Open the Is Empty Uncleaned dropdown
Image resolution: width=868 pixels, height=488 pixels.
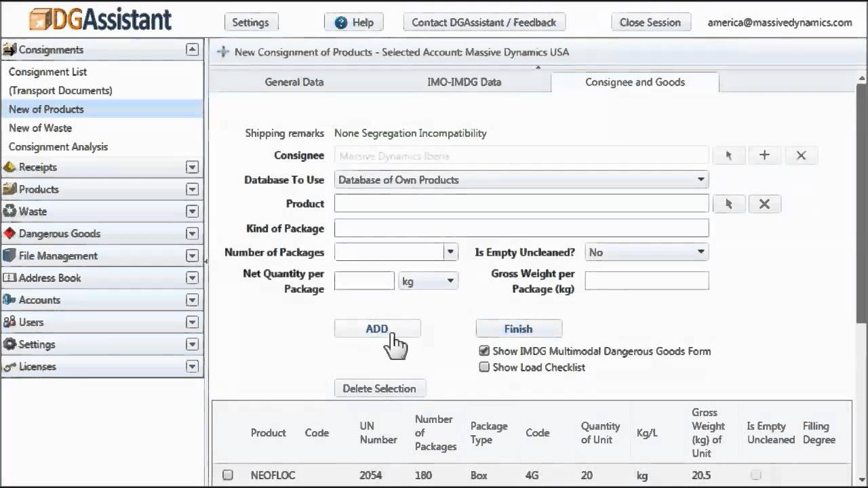pos(701,252)
